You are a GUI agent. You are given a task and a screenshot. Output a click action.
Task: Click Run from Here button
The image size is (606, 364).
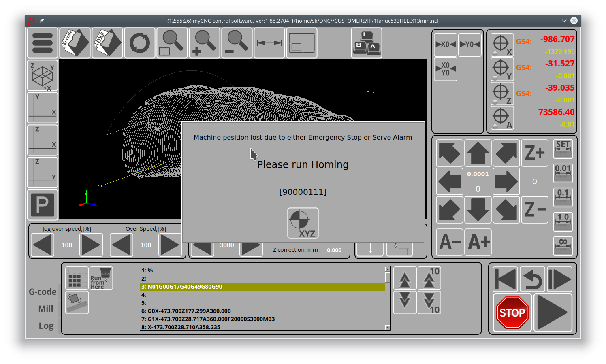(x=101, y=278)
